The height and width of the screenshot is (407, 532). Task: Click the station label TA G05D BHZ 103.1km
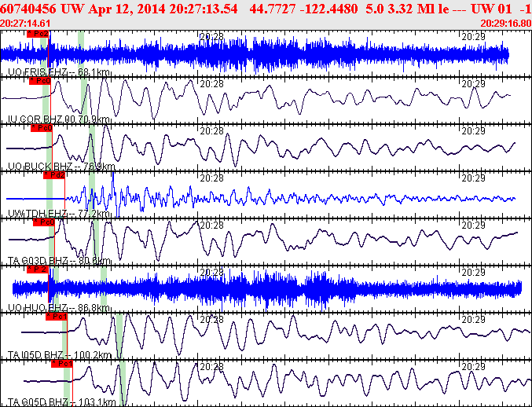[62, 402]
